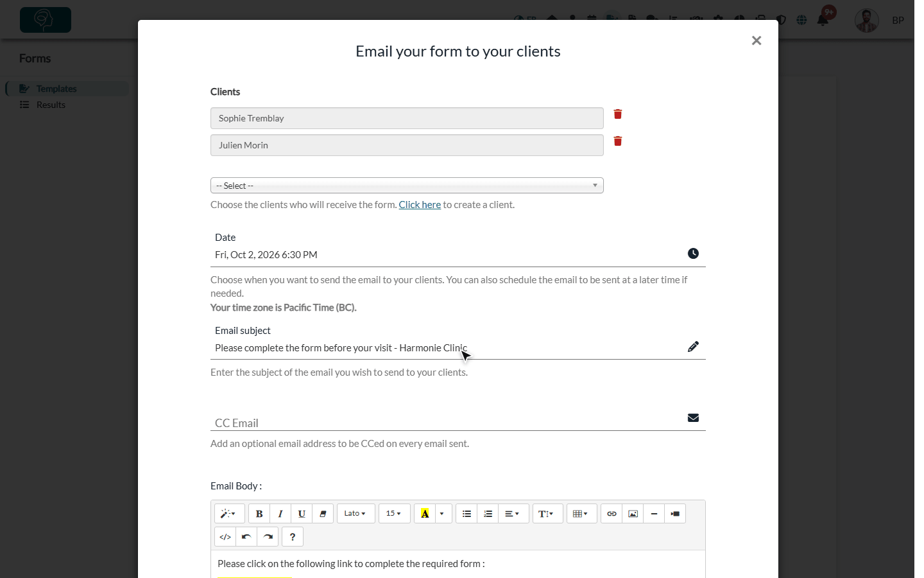924x578 pixels.
Task: Delete Julien Morin using trash icon
Action: point(618,141)
